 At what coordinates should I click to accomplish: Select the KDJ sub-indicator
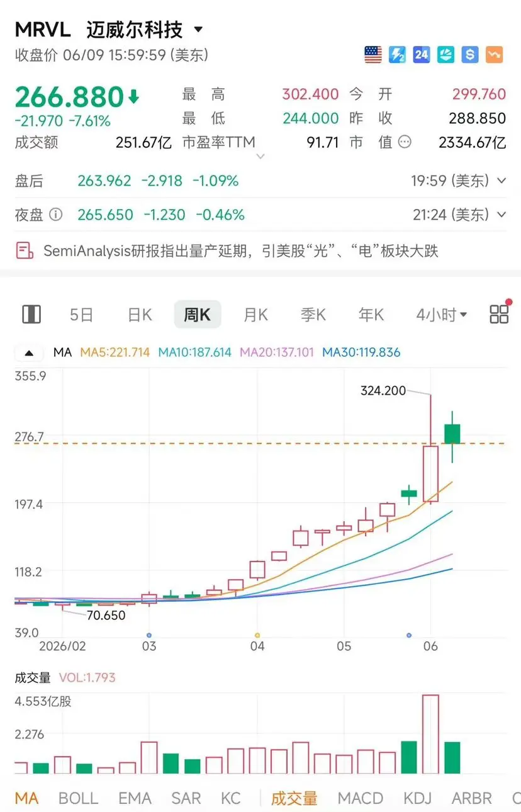pyautogui.click(x=418, y=798)
